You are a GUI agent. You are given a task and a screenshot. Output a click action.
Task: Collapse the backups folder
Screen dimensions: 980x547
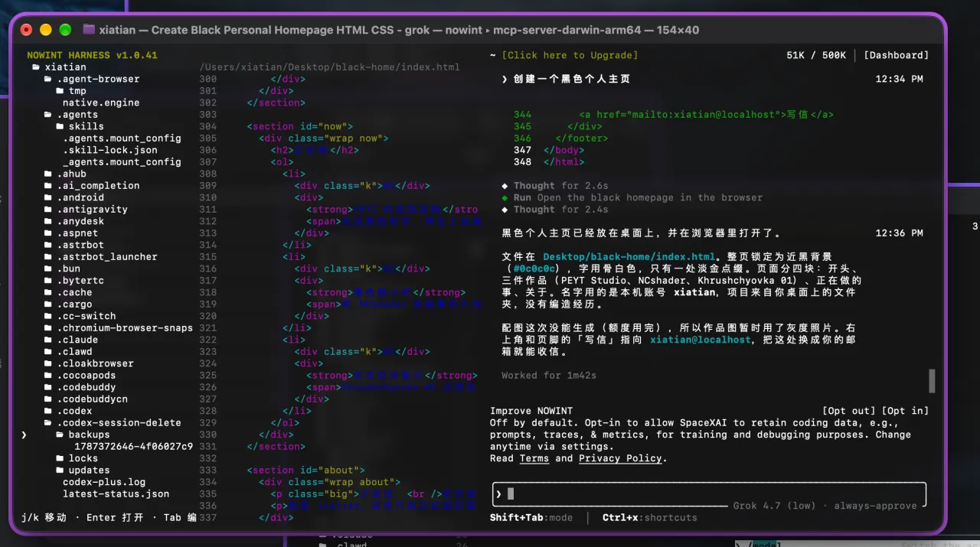click(60, 435)
